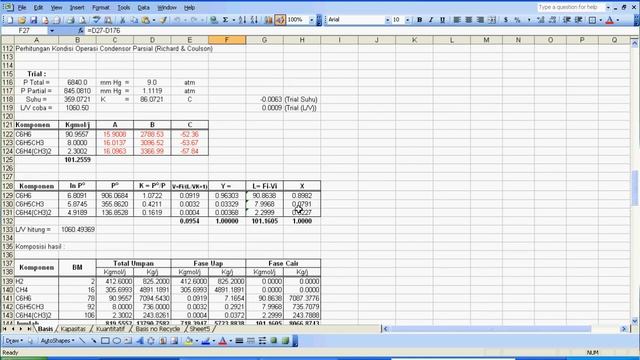Open the Format menu
The height and width of the screenshot is (360, 640).
100,7
